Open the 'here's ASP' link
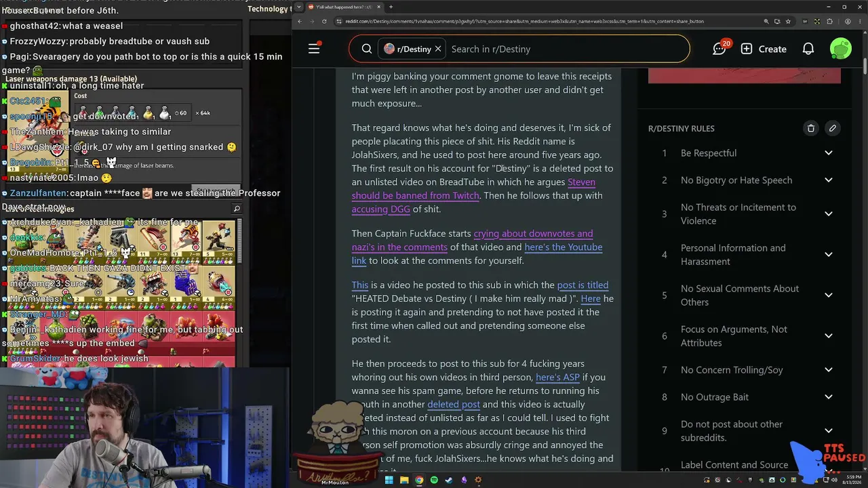The width and height of the screenshot is (868, 488). [557, 378]
